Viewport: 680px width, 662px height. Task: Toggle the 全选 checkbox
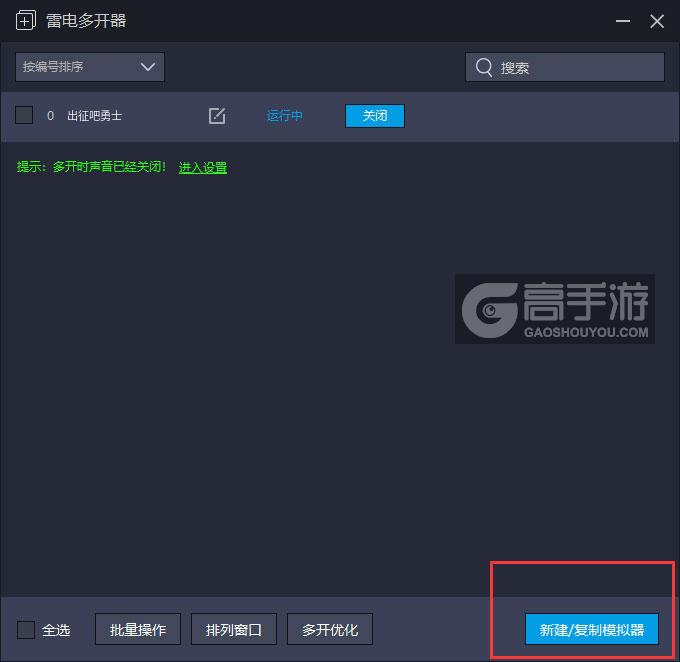pos(26,629)
